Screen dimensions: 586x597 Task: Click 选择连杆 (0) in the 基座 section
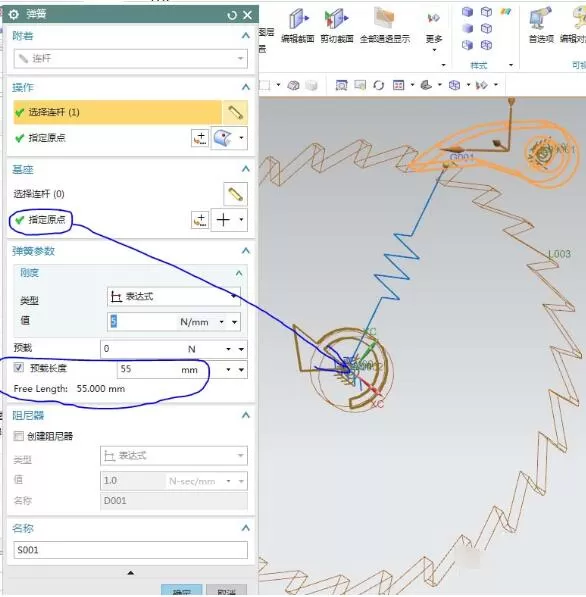point(39,194)
